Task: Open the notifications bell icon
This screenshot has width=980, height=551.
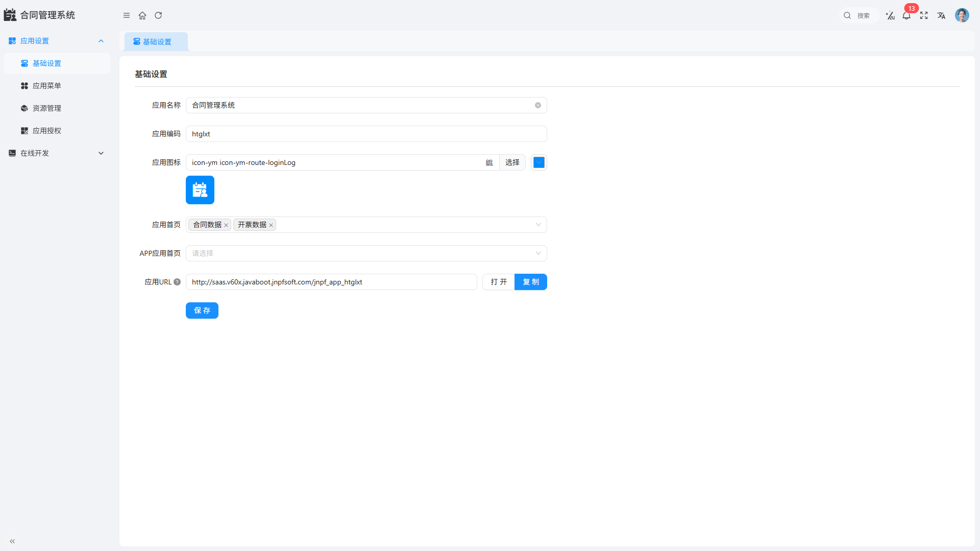Action: point(906,16)
